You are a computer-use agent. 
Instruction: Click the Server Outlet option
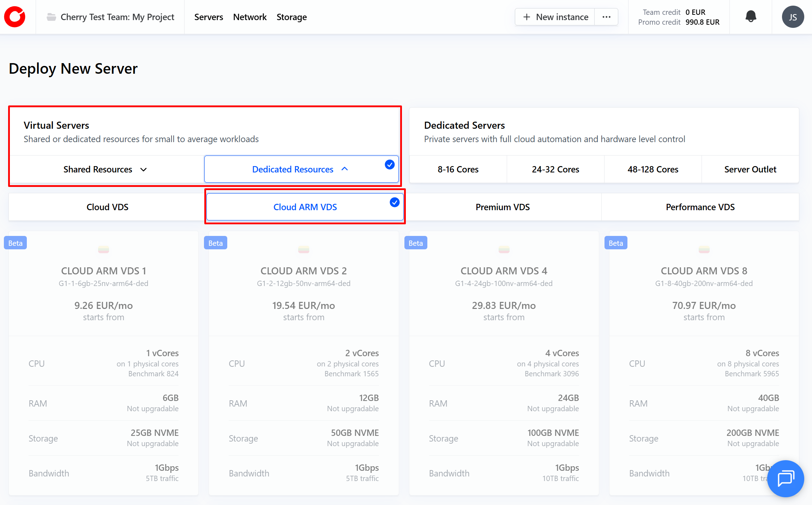coord(750,169)
